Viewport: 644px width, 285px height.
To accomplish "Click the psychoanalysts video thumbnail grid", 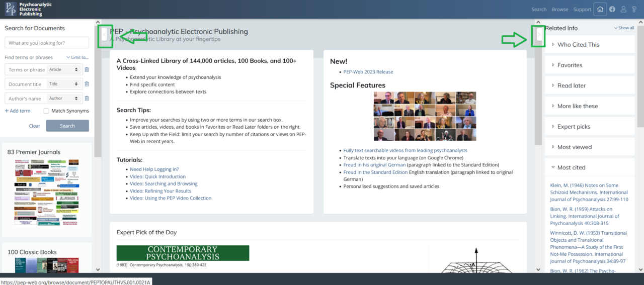I will pyautogui.click(x=425, y=116).
